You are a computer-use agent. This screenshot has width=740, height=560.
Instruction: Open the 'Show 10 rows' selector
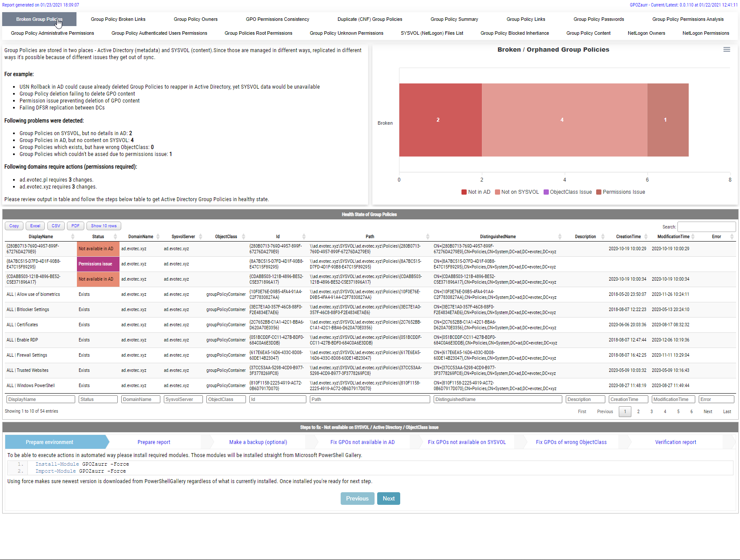[103, 225]
